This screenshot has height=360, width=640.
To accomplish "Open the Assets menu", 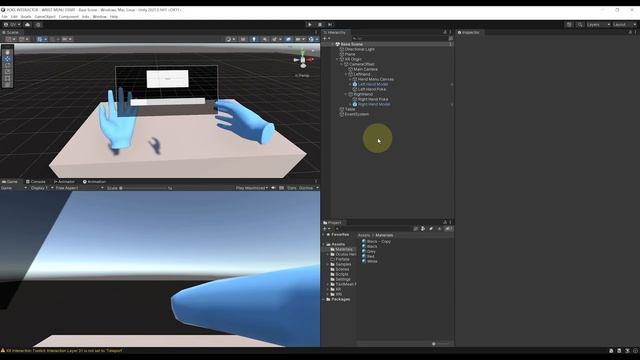I will pos(26,17).
